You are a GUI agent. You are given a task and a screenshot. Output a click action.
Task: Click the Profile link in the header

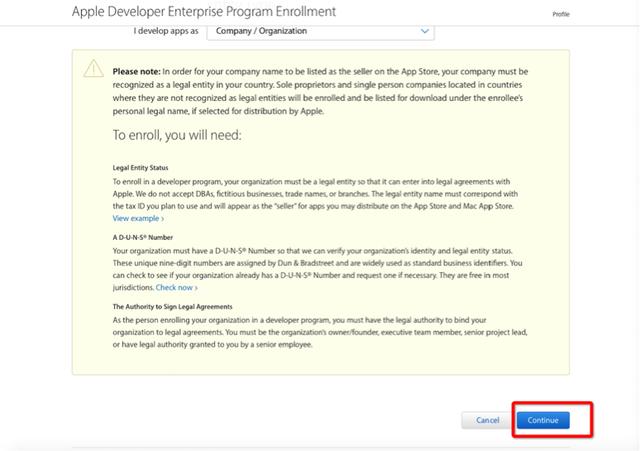tap(561, 14)
